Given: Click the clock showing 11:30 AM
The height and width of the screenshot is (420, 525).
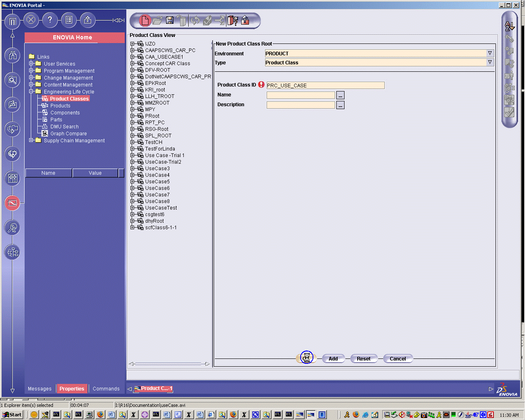Looking at the screenshot, I should pyautogui.click(x=509, y=415).
